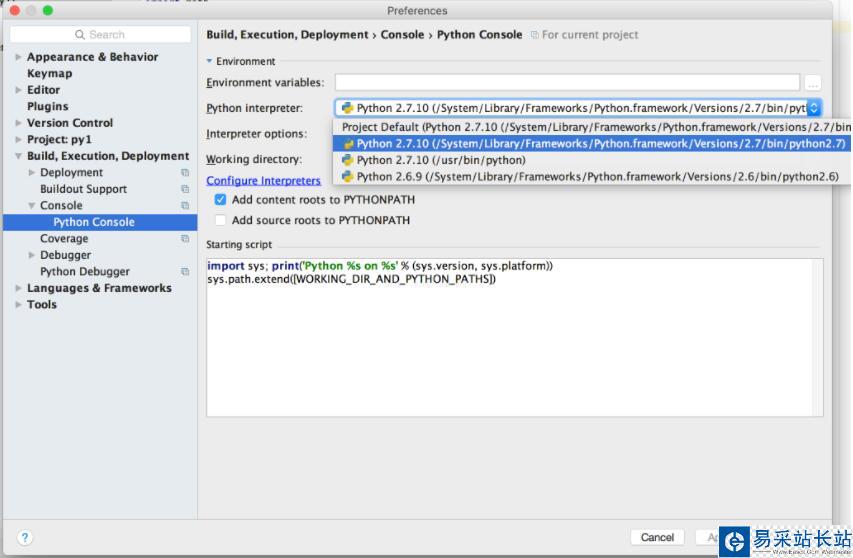Enable Add source roots to PYTHONPATH
Viewport: 853px width, 558px height.
coord(221,221)
